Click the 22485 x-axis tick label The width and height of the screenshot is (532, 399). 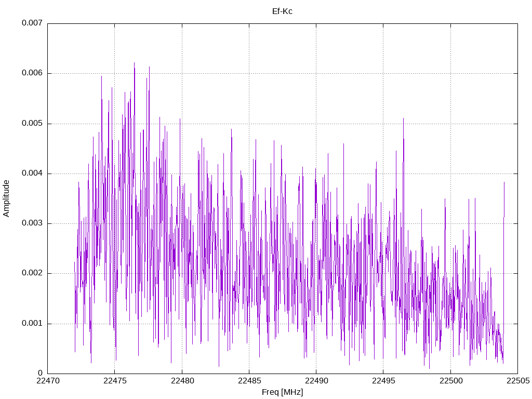click(249, 381)
